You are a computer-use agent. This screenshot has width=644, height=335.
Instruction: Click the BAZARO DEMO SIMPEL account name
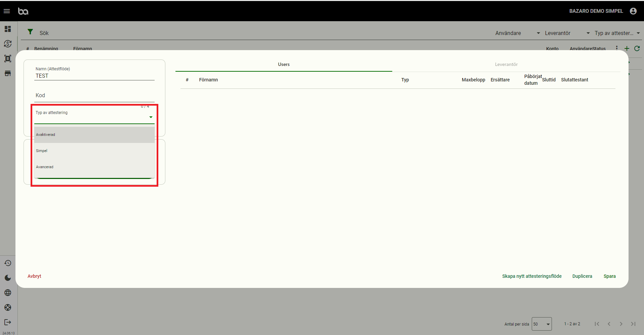coord(596,11)
